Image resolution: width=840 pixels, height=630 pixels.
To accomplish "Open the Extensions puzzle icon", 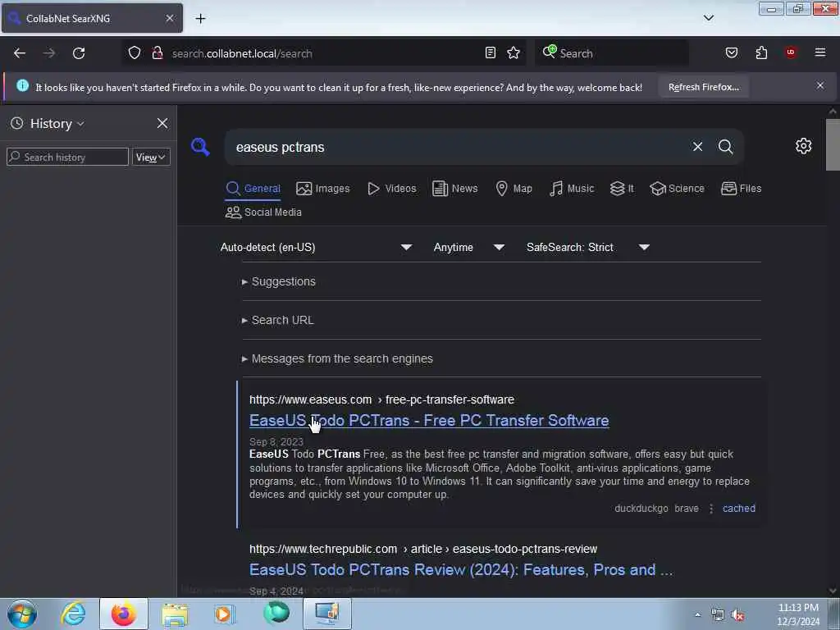I will (x=762, y=52).
